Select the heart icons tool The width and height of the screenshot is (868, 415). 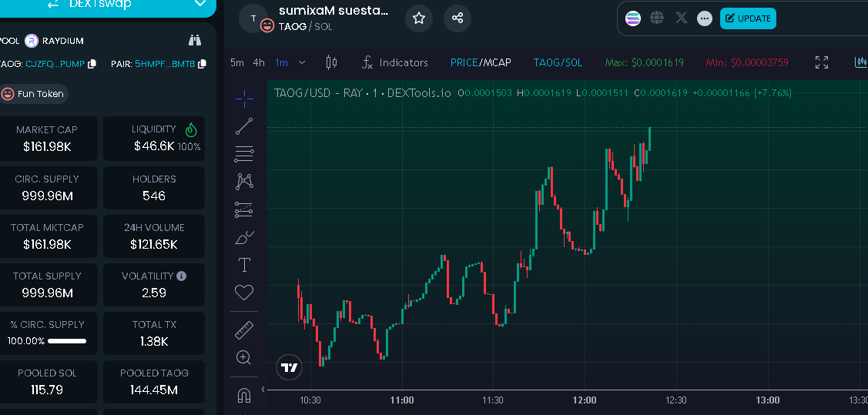pyautogui.click(x=244, y=292)
